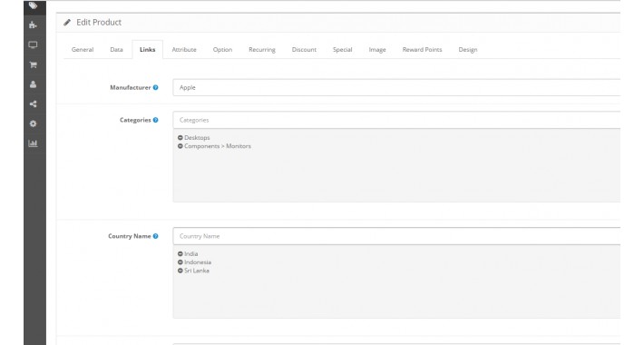Screen dimensions: 644x345
Task: Open the Extensions puzzle icon in sidebar
Action: [x=34, y=25]
